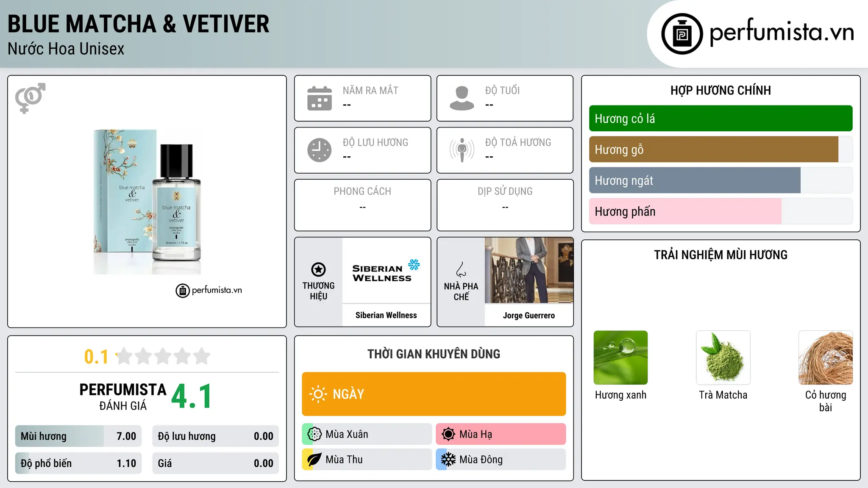The height and width of the screenshot is (488, 868).
Task: Click the Trà Matcha caption text
Action: coord(723,395)
